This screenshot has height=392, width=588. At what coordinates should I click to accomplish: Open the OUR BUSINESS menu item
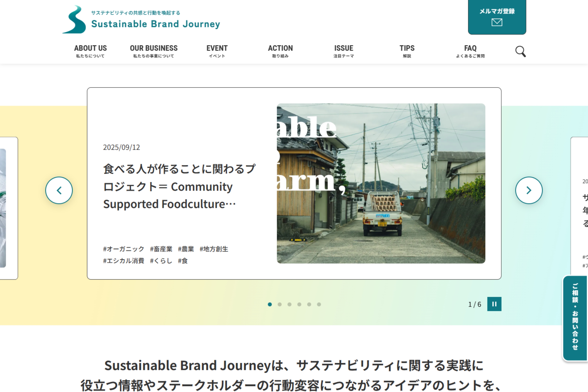(x=154, y=51)
